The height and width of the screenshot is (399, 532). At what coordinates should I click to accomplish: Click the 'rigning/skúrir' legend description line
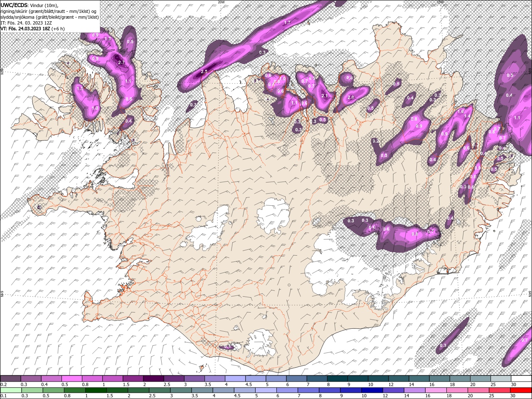[x=49, y=11]
